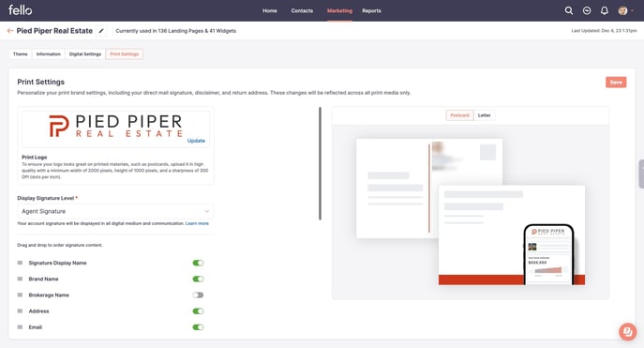Open the user profile avatar menu

623,10
